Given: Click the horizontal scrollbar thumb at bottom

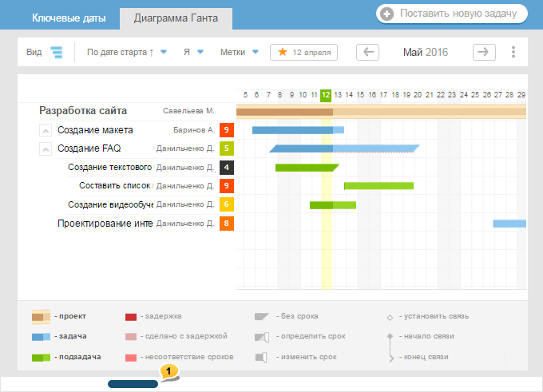Looking at the screenshot, I should pos(133,384).
